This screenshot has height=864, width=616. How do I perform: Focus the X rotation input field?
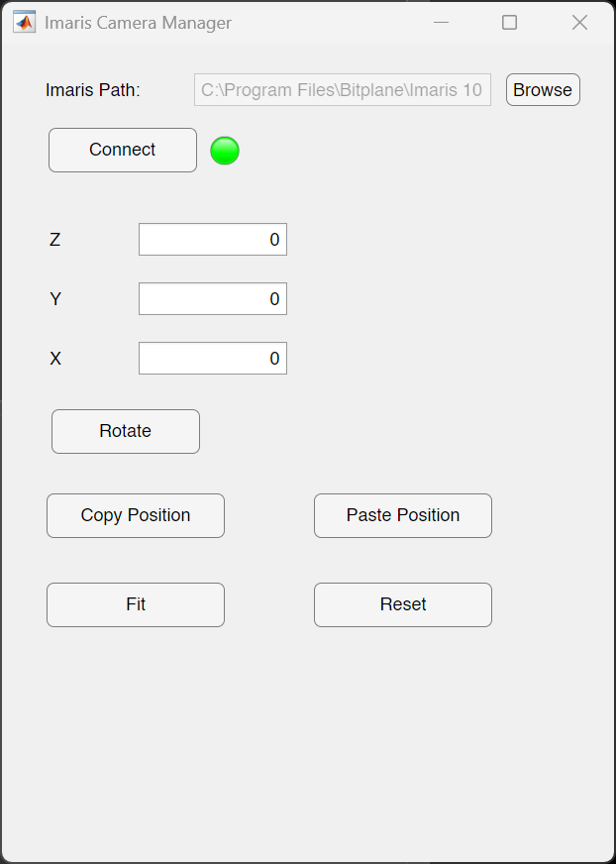213,358
